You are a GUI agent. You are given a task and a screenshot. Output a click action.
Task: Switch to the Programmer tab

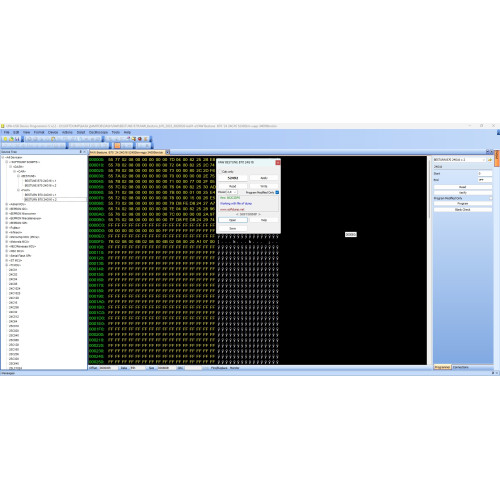442,367
